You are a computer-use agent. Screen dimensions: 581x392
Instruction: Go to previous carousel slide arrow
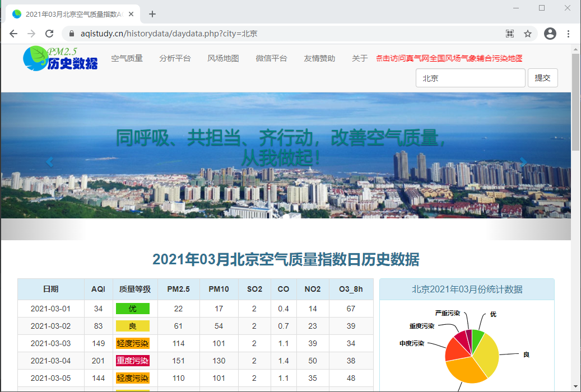[x=49, y=162]
